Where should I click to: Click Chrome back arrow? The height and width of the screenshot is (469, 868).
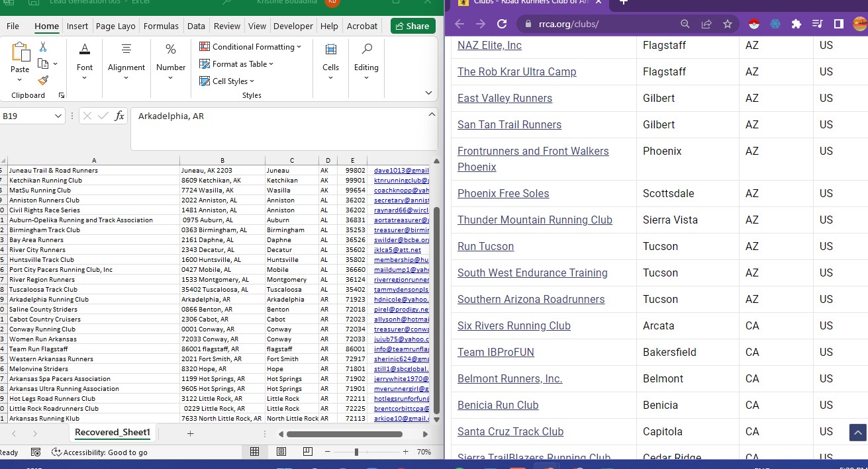(459, 24)
